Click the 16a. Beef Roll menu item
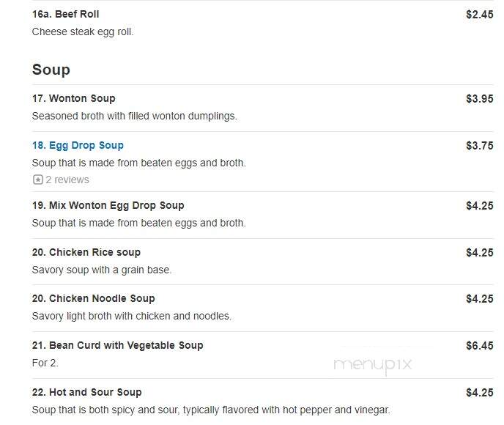This screenshot has height=425, width=504. [x=66, y=14]
